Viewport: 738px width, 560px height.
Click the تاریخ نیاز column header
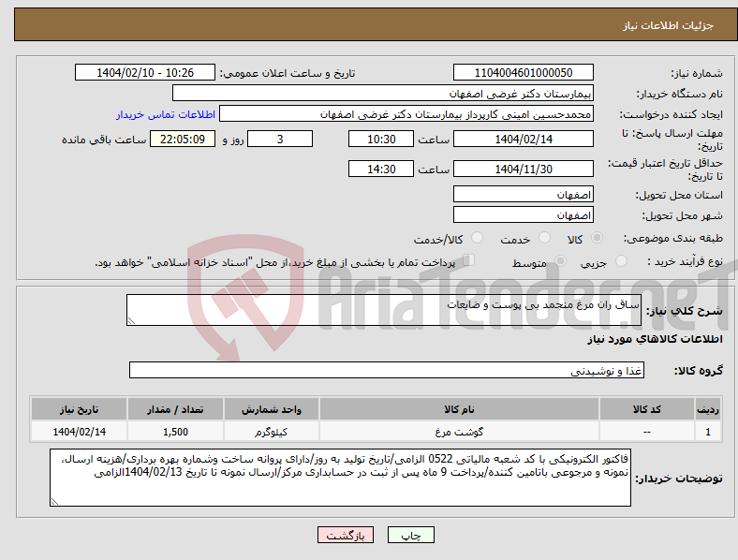79,409
